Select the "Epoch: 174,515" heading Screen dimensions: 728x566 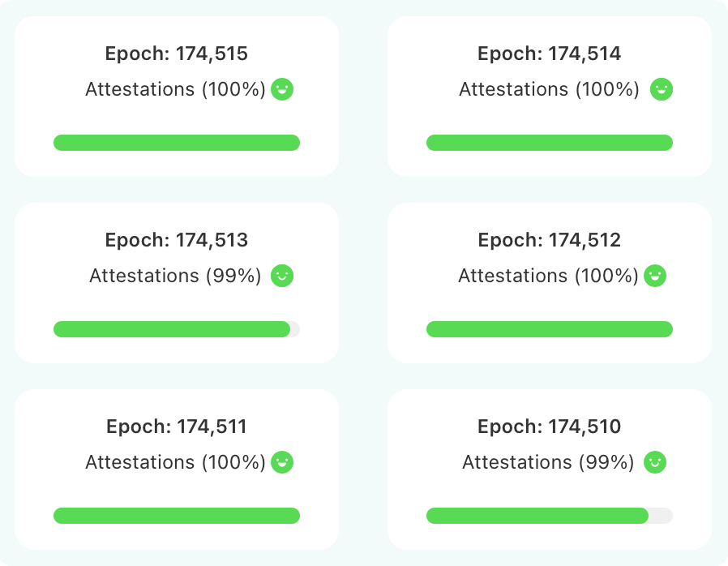click(x=177, y=54)
